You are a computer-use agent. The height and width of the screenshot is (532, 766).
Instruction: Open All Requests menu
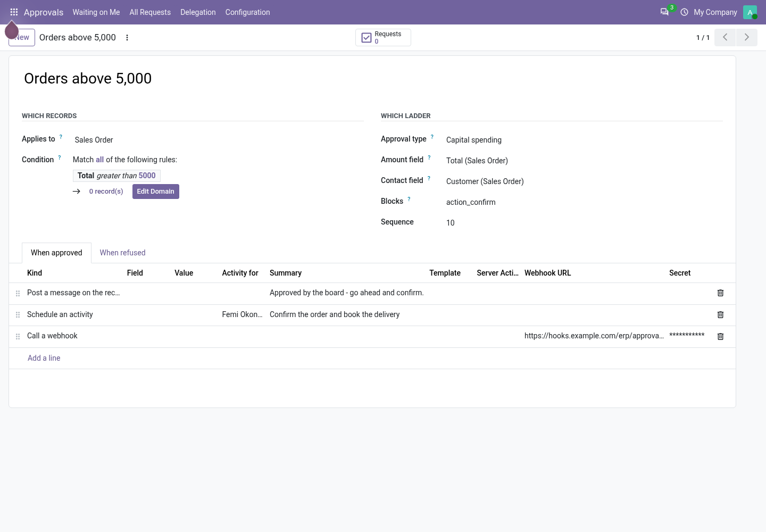(150, 12)
